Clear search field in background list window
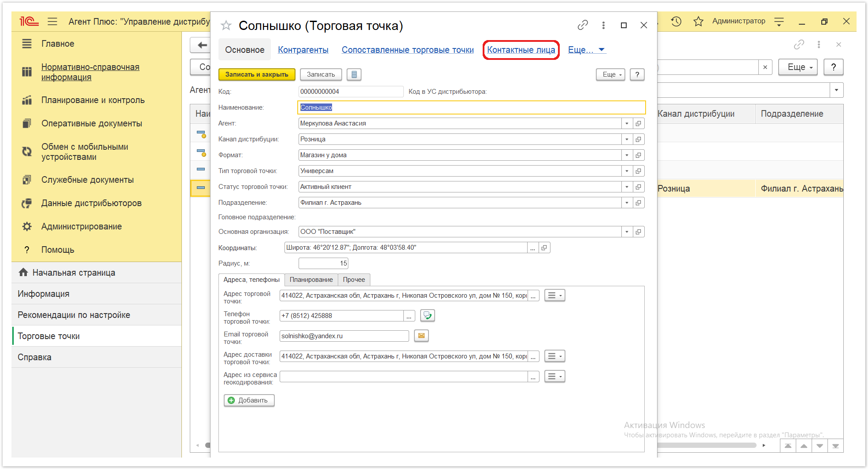 [x=765, y=67]
